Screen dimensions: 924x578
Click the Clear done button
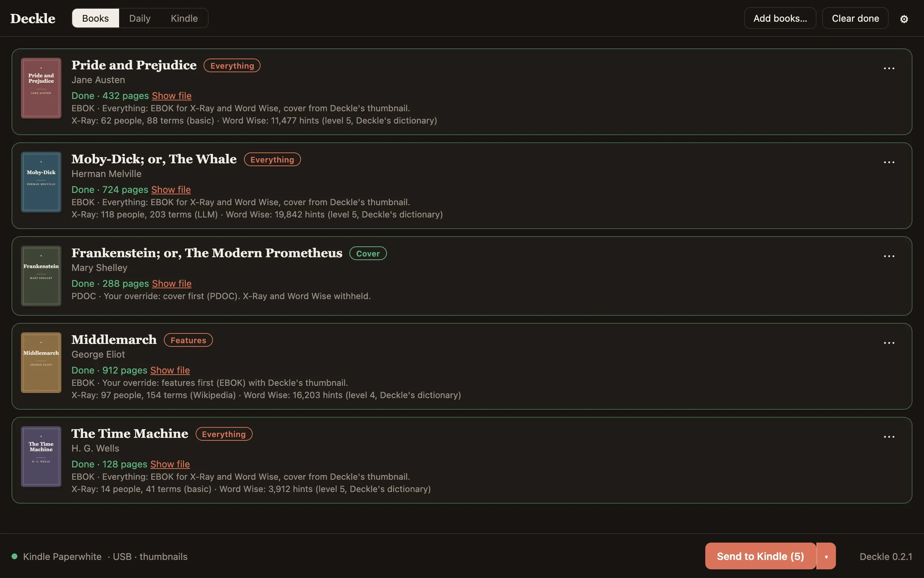[855, 18]
